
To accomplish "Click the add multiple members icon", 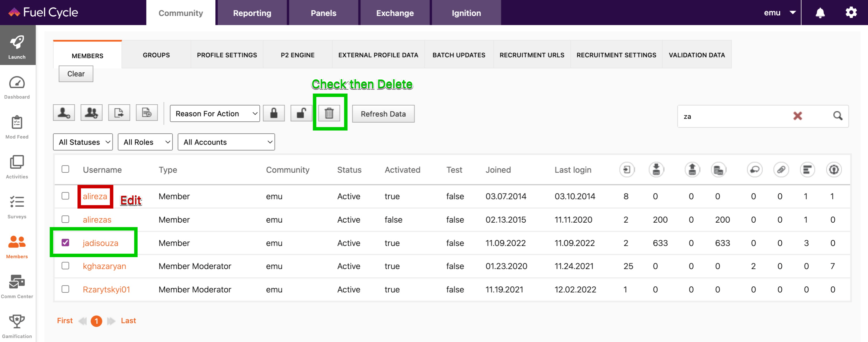I will pyautogui.click(x=91, y=112).
